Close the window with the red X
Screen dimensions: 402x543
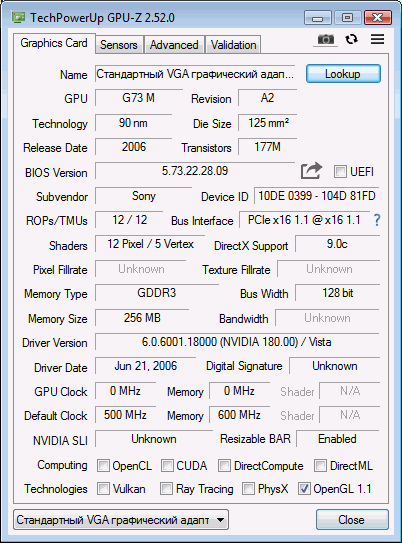(377, 18)
